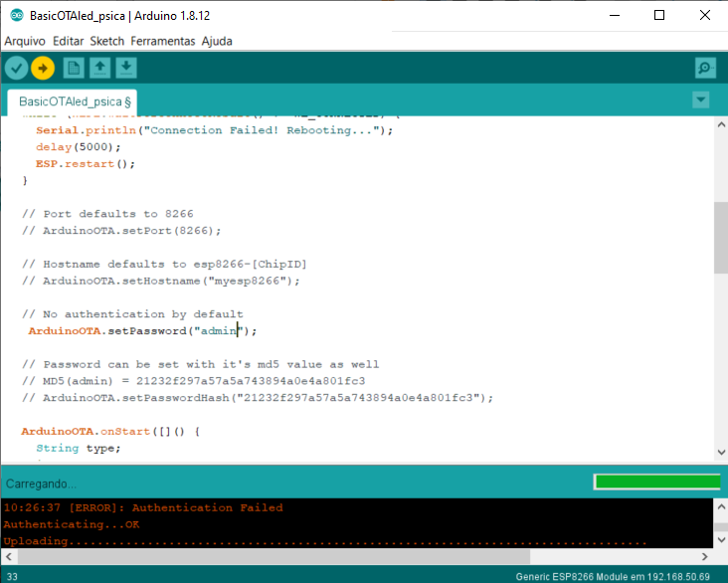Click the code editor vertical scrollbar thumb

tap(721, 238)
